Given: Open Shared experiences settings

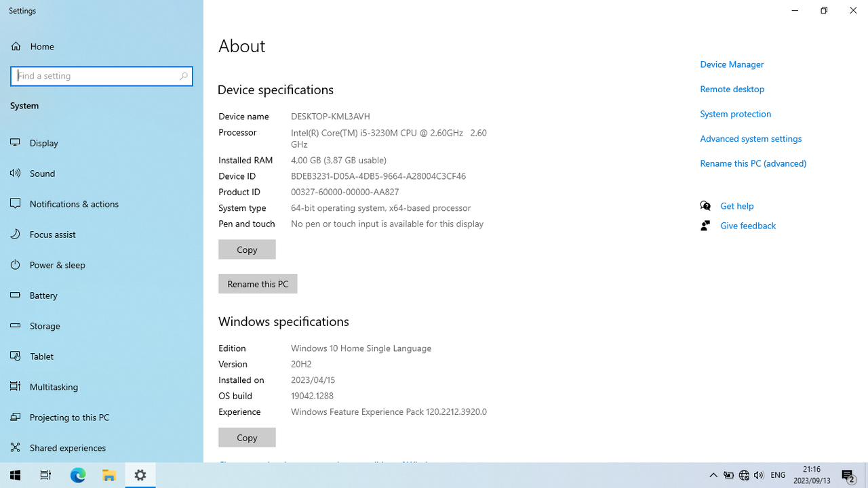Looking at the screenshot, I should 66,447.
